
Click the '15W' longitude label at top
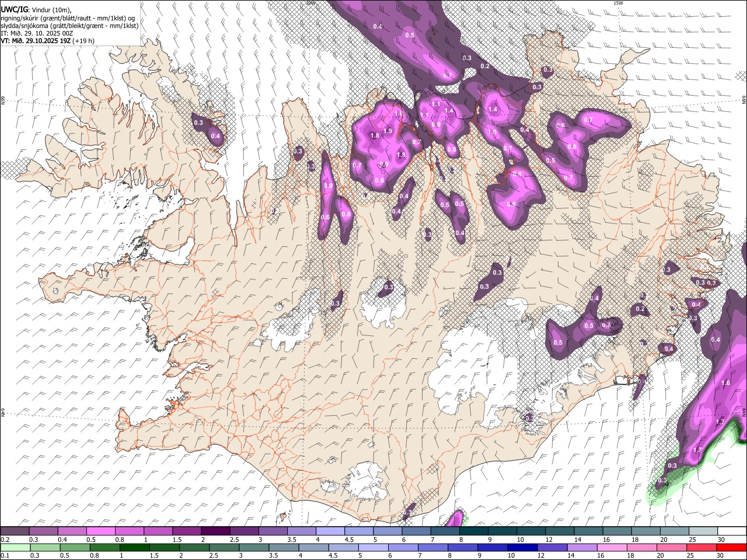point(618,3)
